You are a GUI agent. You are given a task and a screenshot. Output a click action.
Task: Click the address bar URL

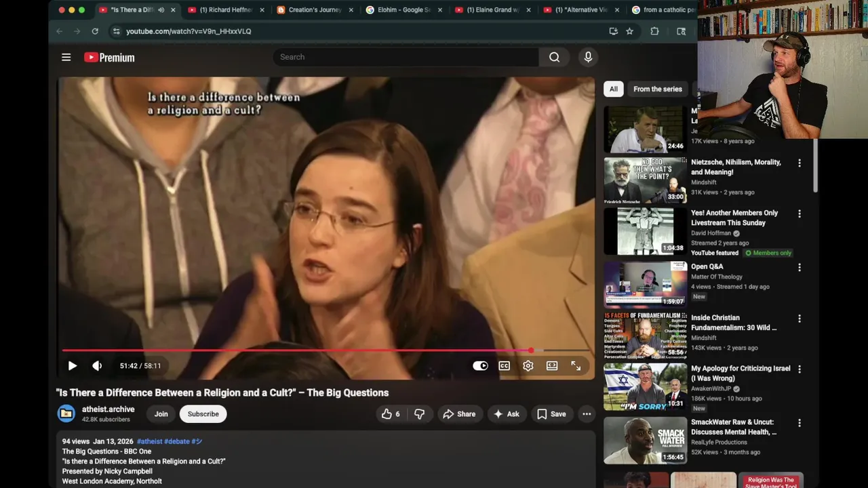point(189,31)
